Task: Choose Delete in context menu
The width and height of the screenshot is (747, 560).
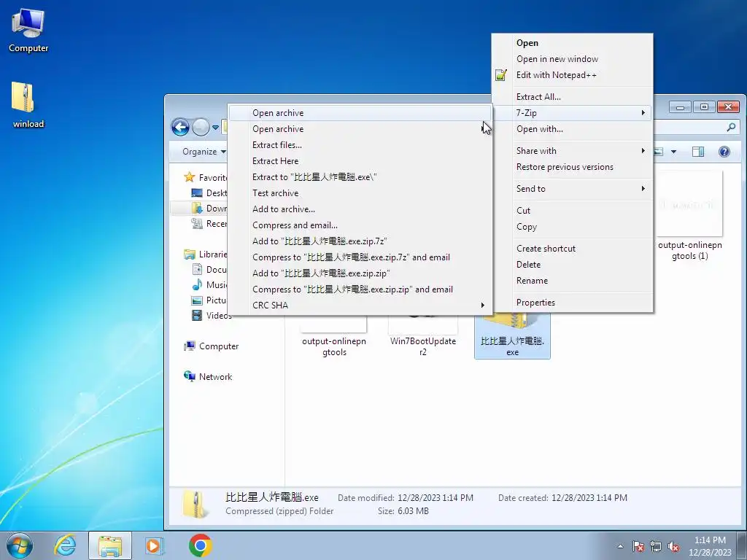Action: point(572,265)
